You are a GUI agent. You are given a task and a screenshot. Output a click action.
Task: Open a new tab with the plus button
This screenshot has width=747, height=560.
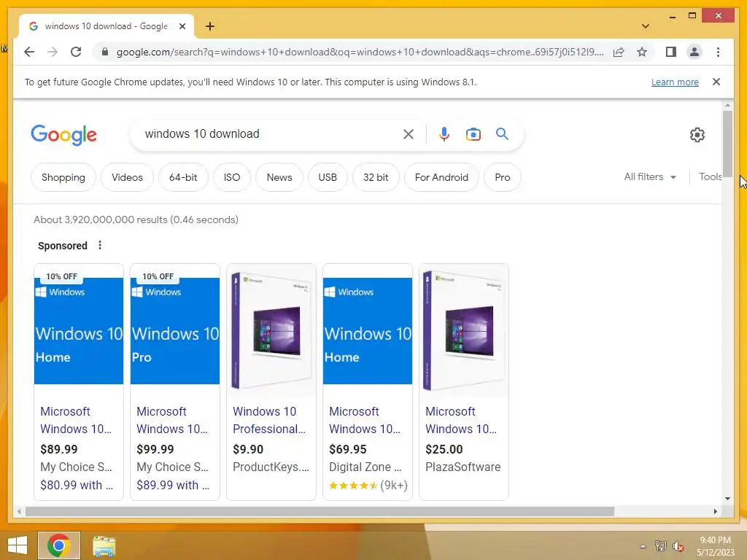[x=209, y=26]
